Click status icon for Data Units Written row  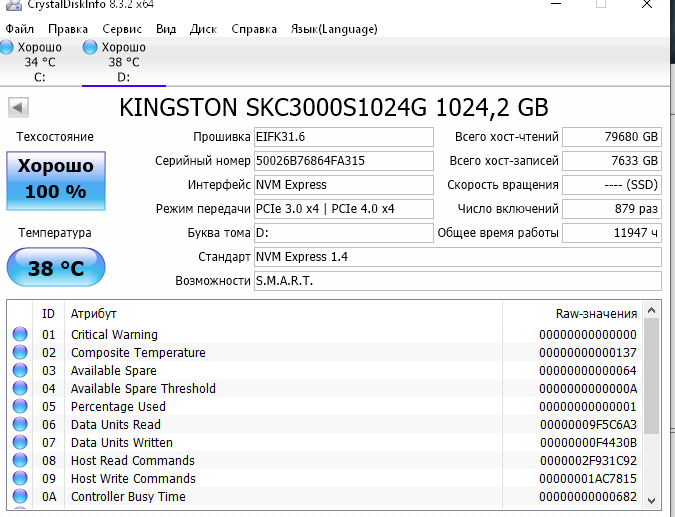(20, 443)
